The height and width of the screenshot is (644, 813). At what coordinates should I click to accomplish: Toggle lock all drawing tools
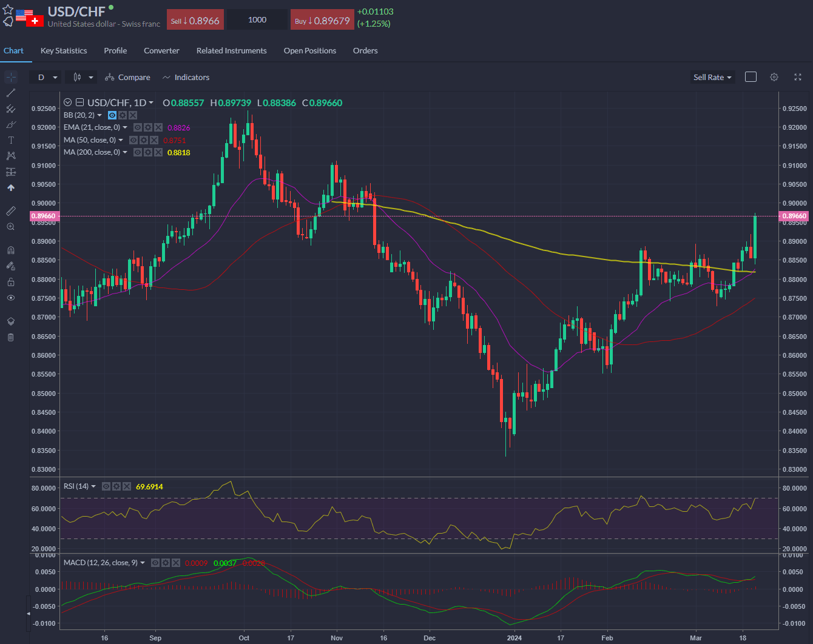pos(11,282)
